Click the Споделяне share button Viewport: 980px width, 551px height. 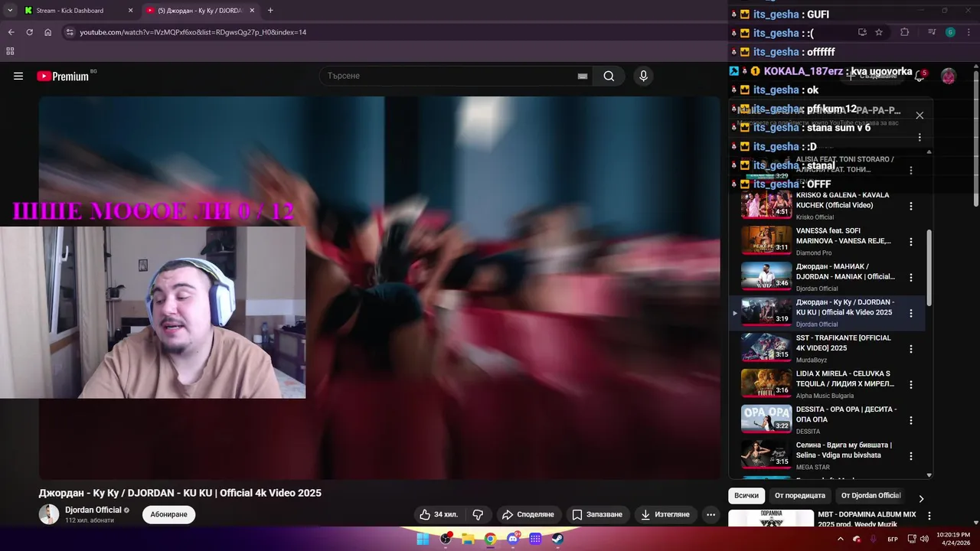pos(528,514)
